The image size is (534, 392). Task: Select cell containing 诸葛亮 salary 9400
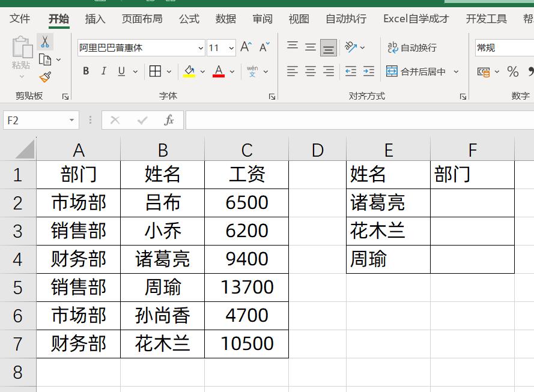(247, 259)
